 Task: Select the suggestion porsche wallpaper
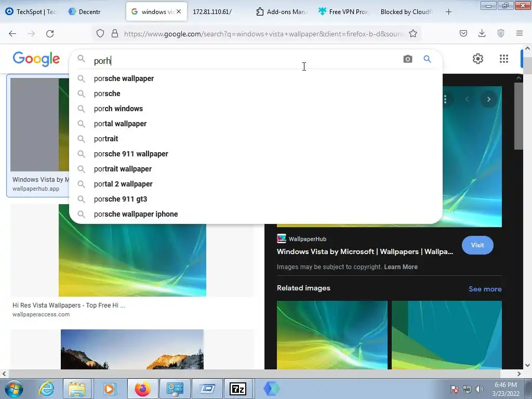click(256, 78)
